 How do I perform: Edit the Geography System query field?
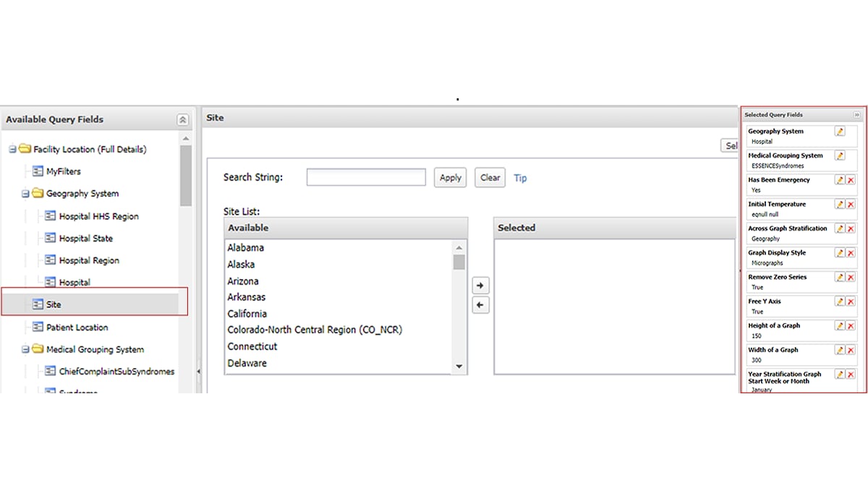[840, 132]
